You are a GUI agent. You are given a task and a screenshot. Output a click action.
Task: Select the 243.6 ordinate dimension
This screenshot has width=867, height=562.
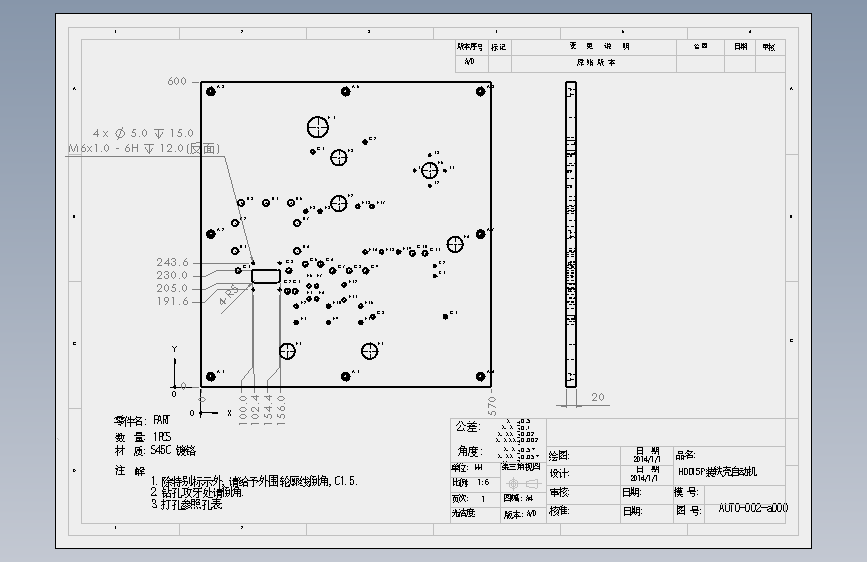click(172, 262)
